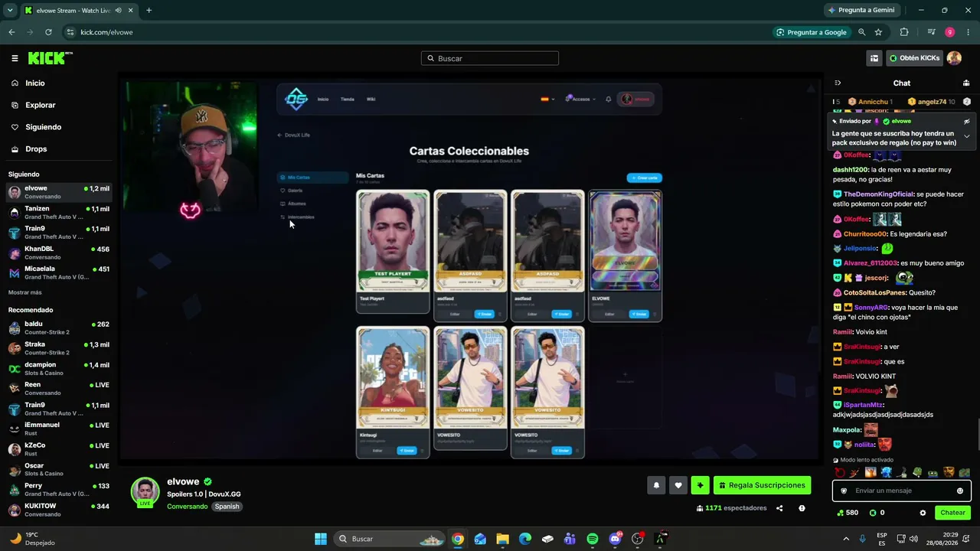Open Micaelala channel in sidebar
This screenshot has width=980, height=551.
pyautogui.click(x=60, y=272)
